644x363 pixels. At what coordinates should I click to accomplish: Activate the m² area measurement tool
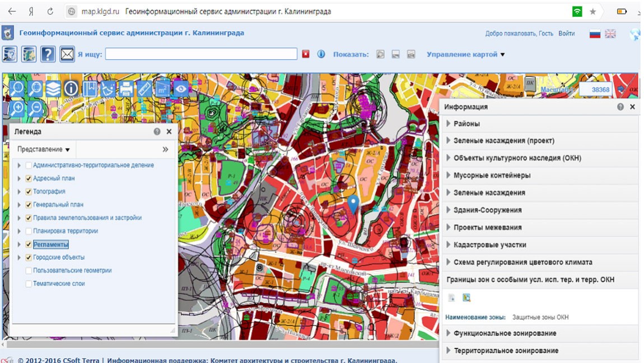click(162, 88)
